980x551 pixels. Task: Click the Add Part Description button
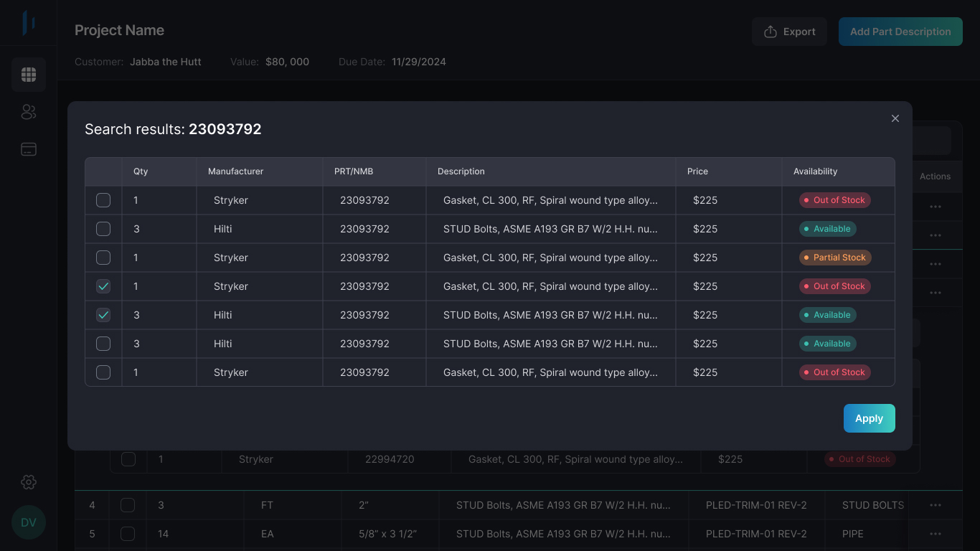[x=900, y=32]
